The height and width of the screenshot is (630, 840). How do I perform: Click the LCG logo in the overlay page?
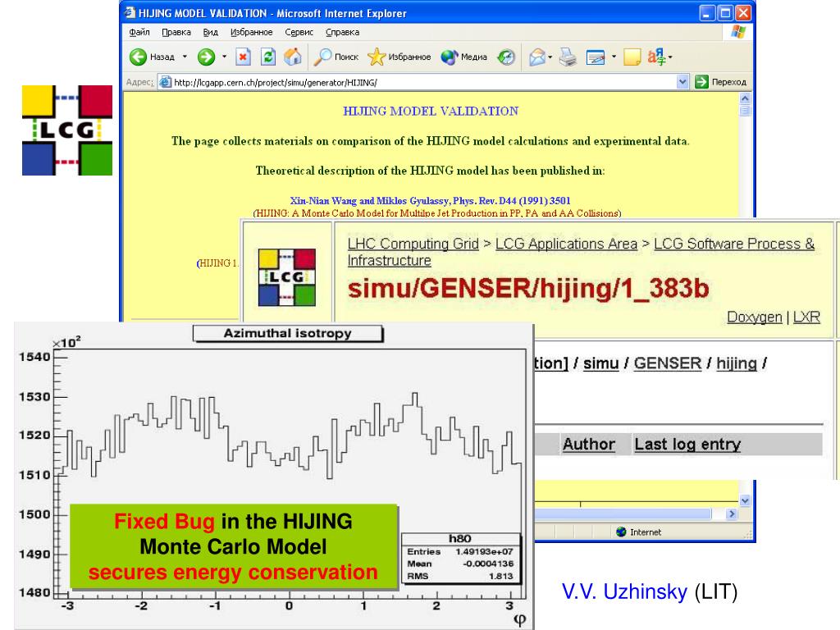pyautogui.click(x=287, y=277)
